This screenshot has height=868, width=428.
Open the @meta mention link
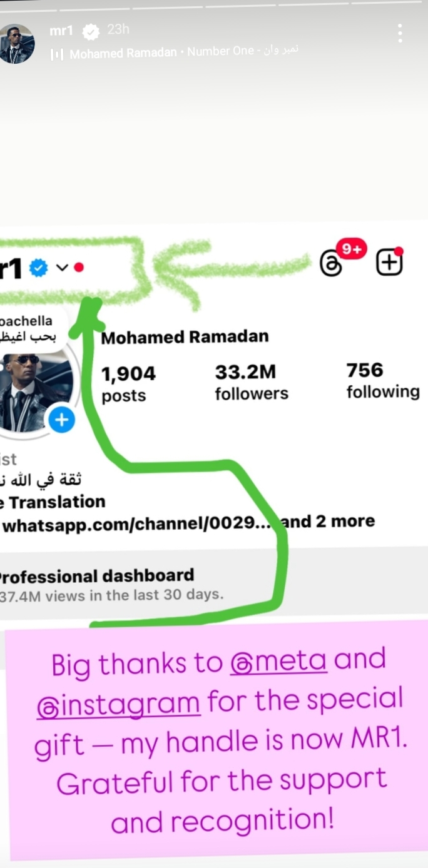(x=278, y=662)
